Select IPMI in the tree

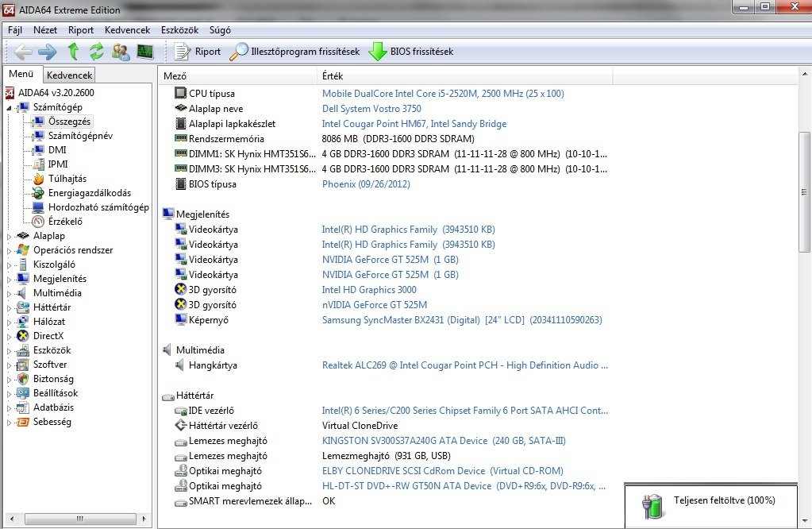pyautogui.click(x=58, y=164)
